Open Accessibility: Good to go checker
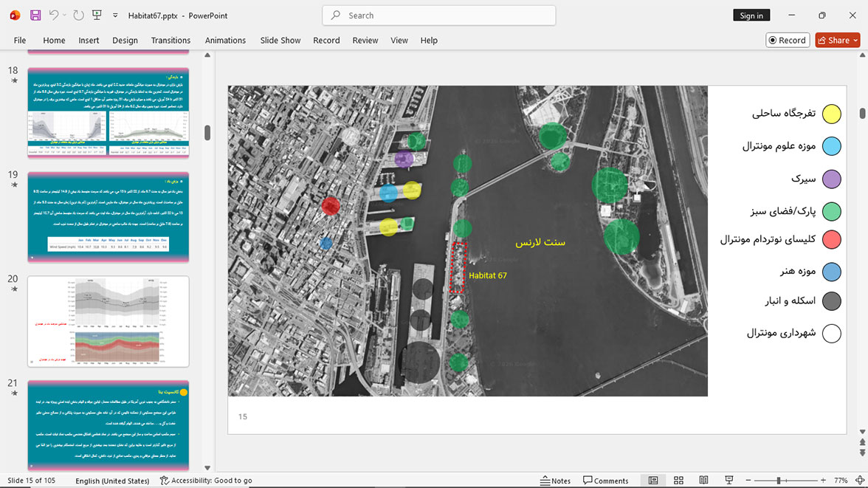868x488 pixels. 206,480
